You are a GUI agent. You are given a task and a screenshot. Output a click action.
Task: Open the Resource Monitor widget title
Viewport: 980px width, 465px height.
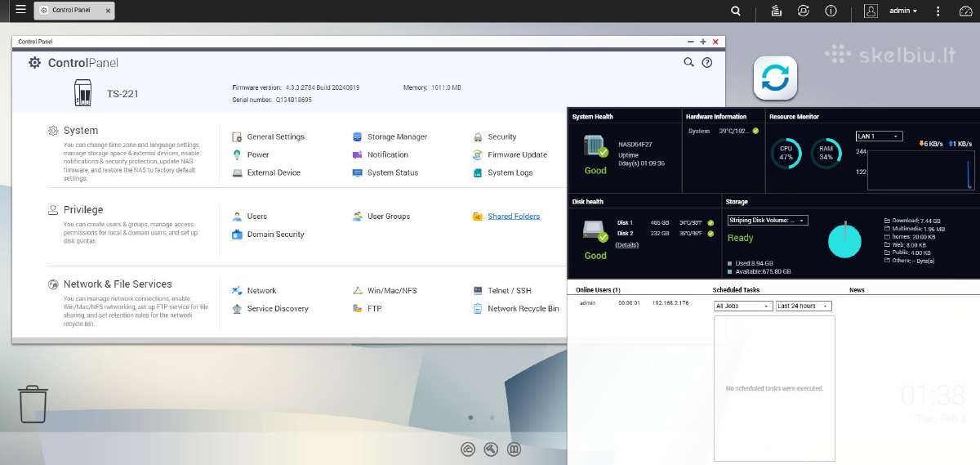tap(795, 117)
